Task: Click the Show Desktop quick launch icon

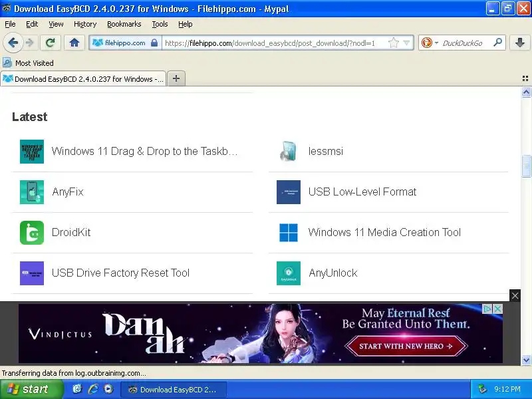Action: pos(77,389)
